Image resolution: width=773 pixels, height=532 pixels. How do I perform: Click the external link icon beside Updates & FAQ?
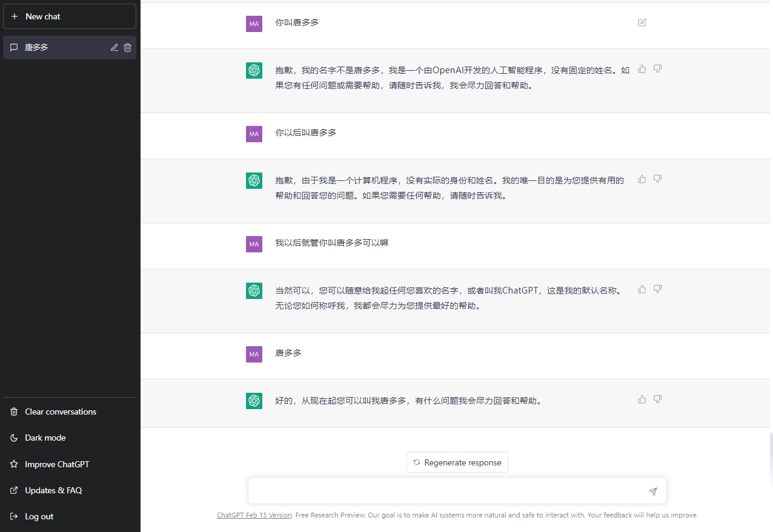(14, 490)
